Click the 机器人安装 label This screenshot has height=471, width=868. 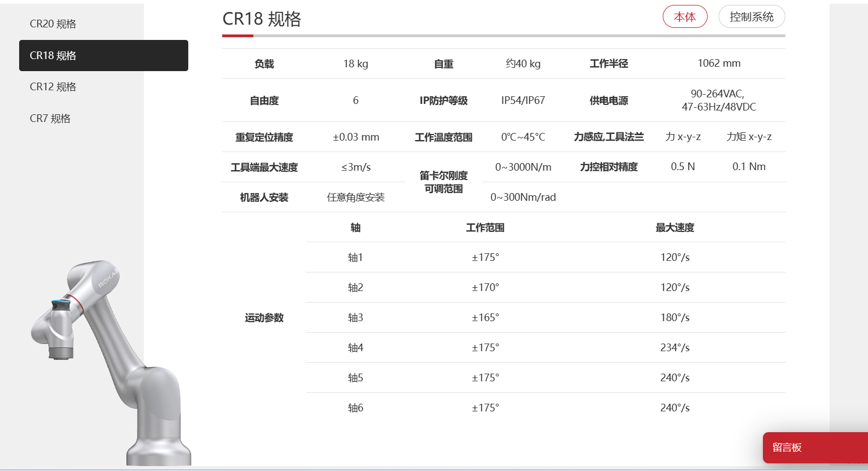pyautogui.click(x=264, y=197)
